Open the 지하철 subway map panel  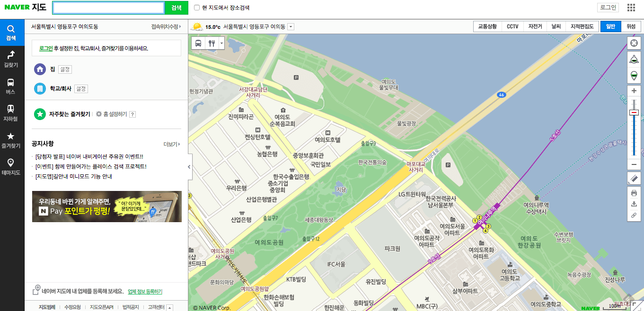(x=11, y=113)
